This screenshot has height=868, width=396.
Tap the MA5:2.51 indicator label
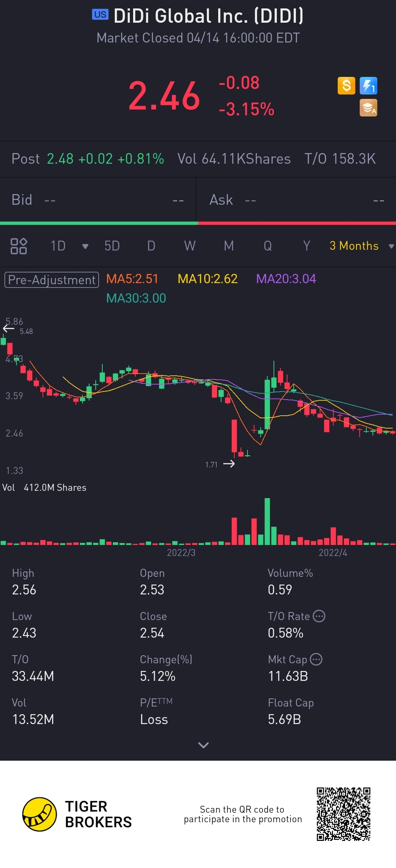[132, 279]
